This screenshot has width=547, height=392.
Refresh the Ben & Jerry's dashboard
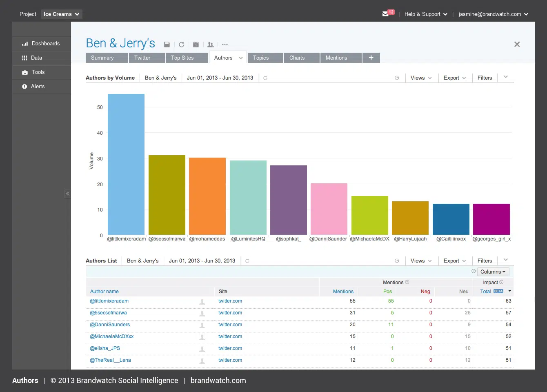pos(182,45)
